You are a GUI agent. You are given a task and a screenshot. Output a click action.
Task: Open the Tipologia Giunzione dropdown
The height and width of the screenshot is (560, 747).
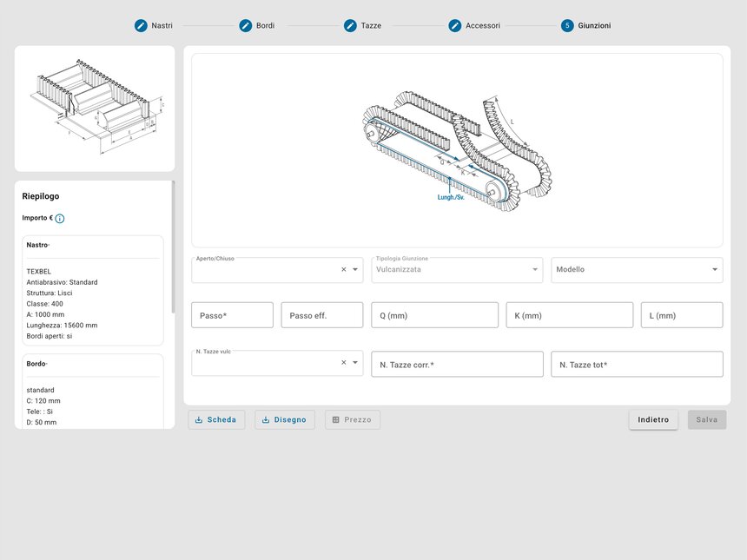tap(456, 270)
